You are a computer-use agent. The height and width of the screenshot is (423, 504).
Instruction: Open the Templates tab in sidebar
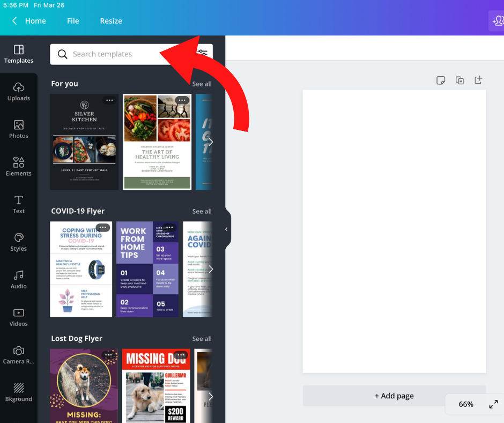tap(19, 54)
